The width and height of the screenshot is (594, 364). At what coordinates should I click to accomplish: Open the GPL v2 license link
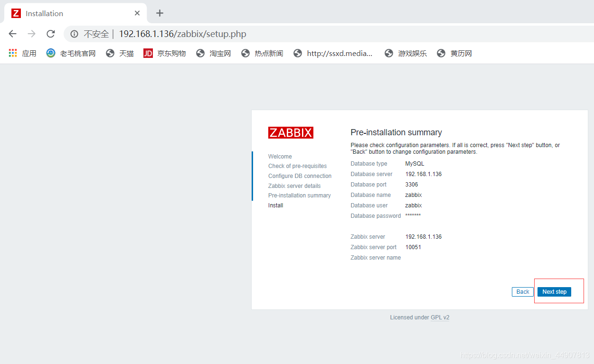pyautogui.click(x=440, y=317)
